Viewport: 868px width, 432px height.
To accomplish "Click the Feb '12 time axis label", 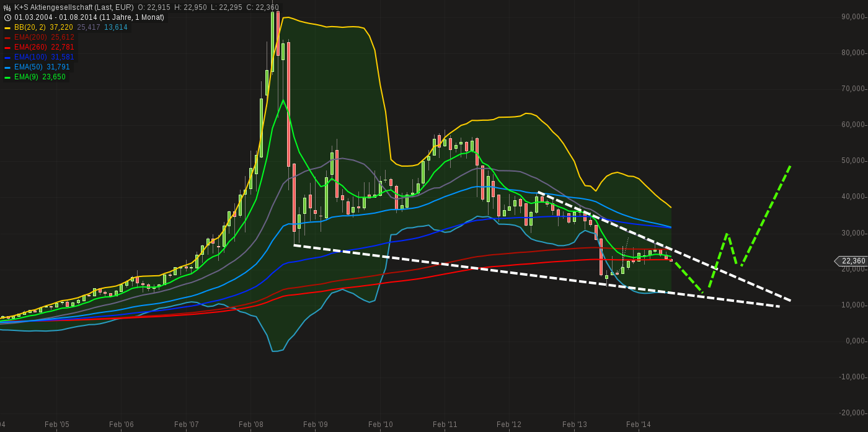I will tap(509, 425).
